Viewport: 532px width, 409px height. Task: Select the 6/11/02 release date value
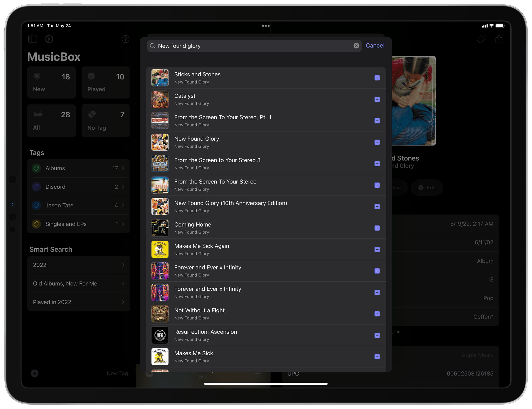[484, 242]
